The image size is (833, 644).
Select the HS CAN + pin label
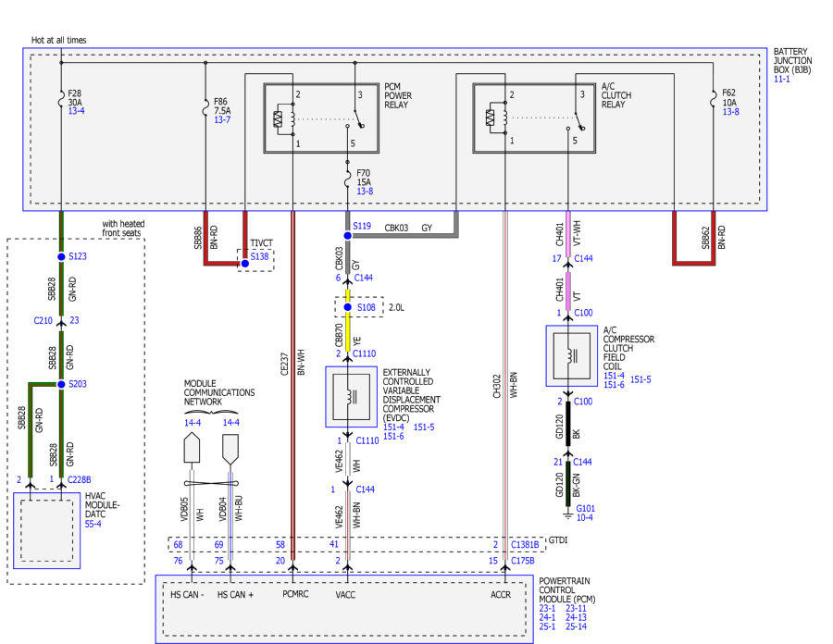click(235, 595)
